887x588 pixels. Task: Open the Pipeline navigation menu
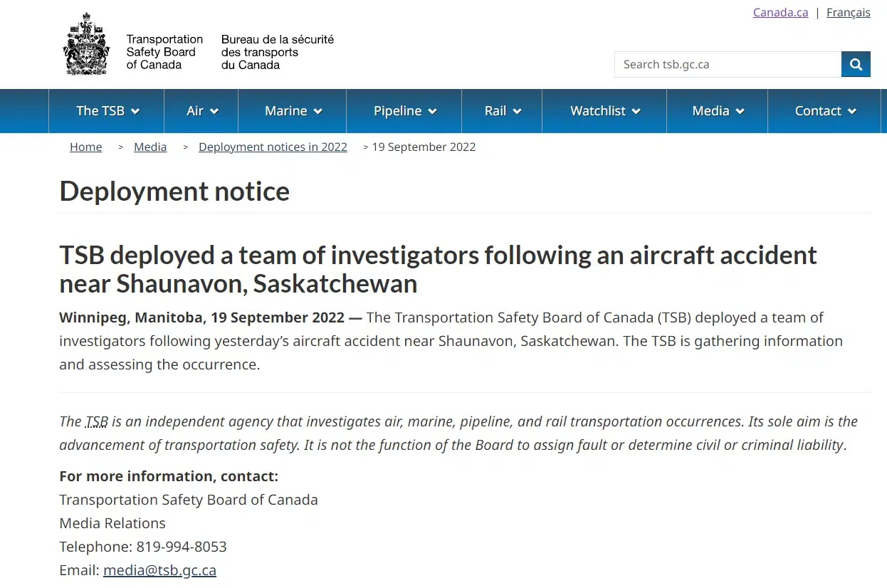coord(404,111)
